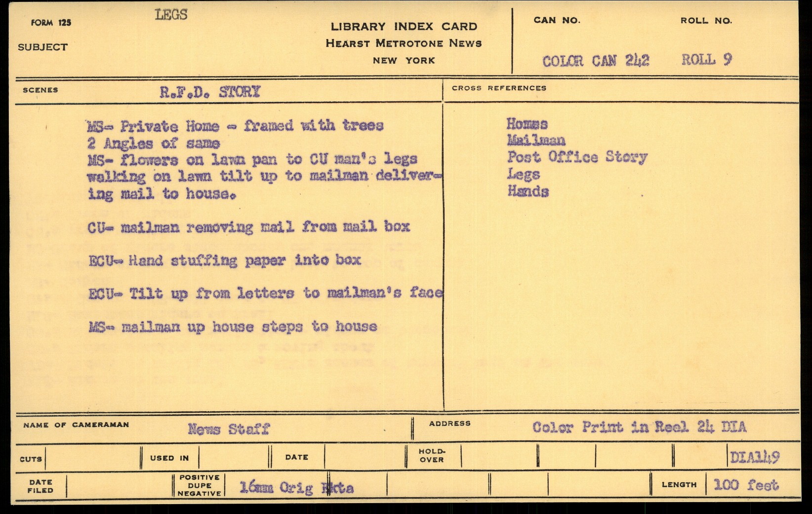Click the 100 feet length value
Screen dimensions: 812x514
(x=746, y=485)
